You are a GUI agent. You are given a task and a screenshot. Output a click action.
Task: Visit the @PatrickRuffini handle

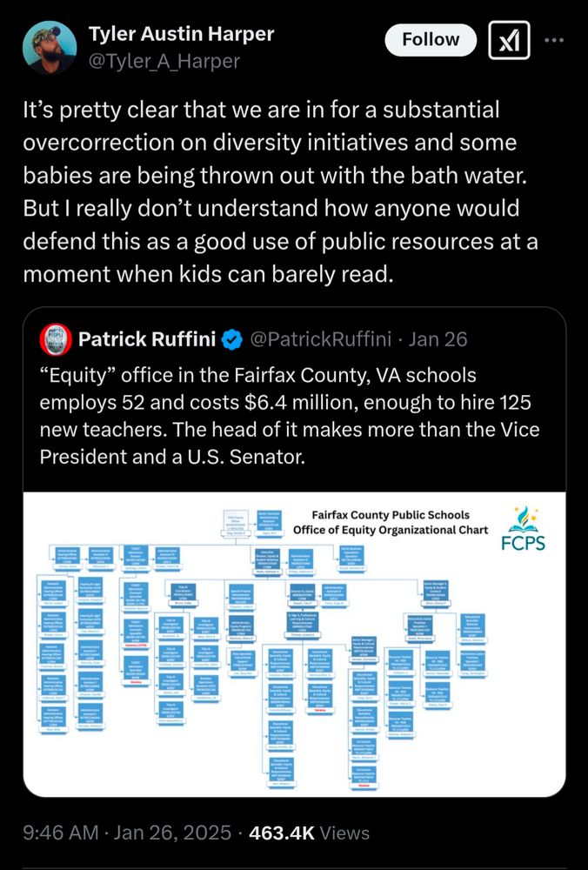click(x=321, y=339)
